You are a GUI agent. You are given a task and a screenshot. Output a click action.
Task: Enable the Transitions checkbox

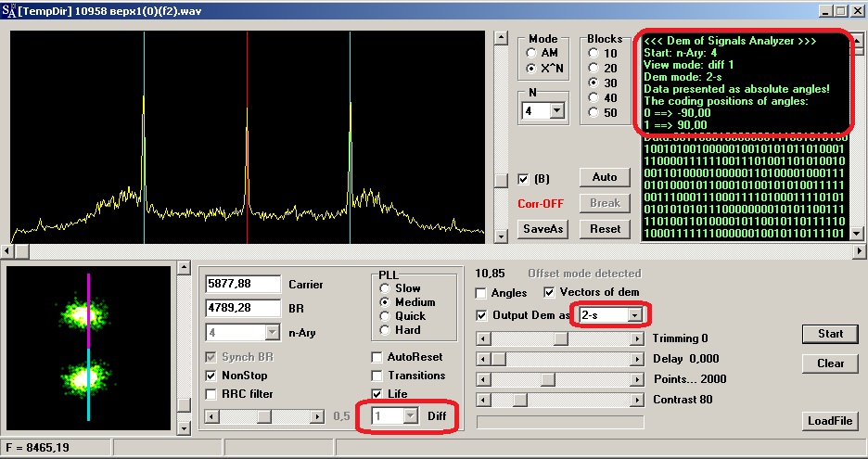[x=377, y=376]
